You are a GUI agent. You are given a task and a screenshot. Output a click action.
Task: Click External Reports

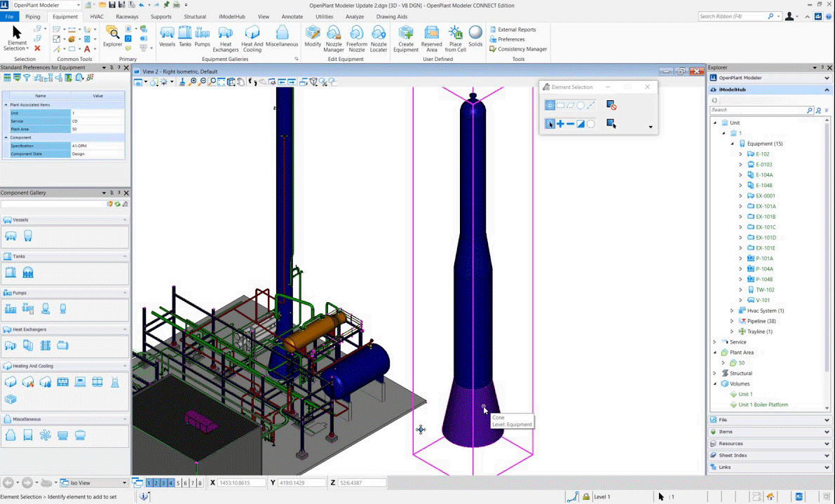[516, 29]
